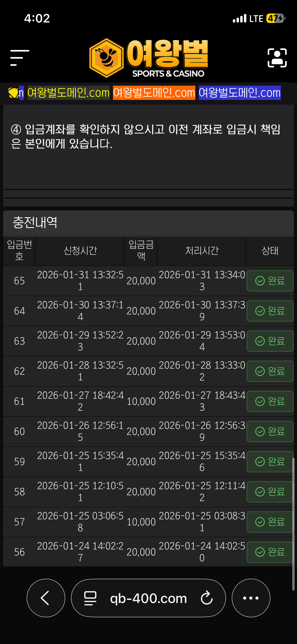Click the page scrollbar on right edge
This screenshot has width=297, height=644.
[293, 523]
